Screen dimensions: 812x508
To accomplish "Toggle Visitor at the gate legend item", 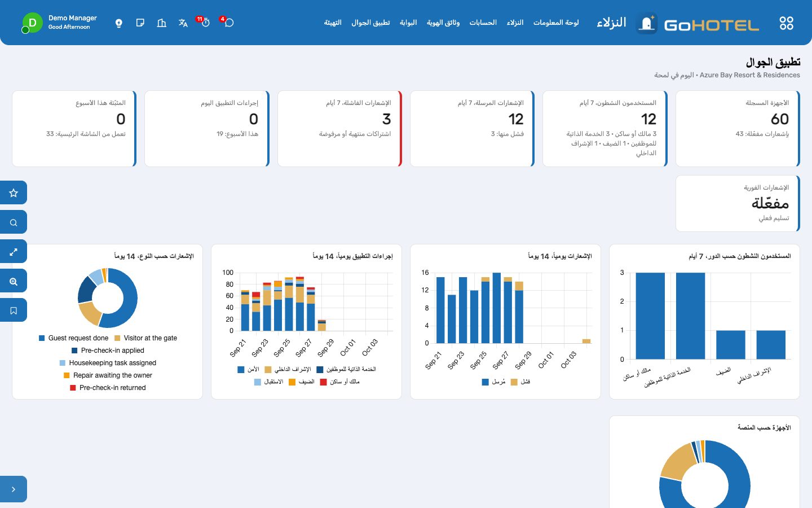I will point(145,338).
